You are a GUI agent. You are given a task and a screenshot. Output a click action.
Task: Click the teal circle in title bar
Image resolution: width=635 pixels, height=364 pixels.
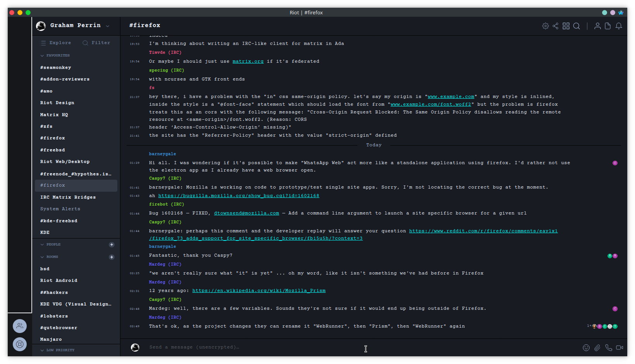604,13
